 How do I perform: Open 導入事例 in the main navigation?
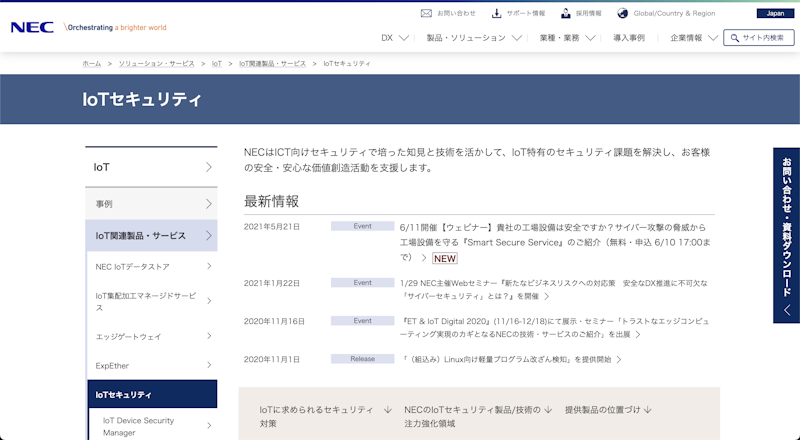pyautogui.click(x=629, y=38)
